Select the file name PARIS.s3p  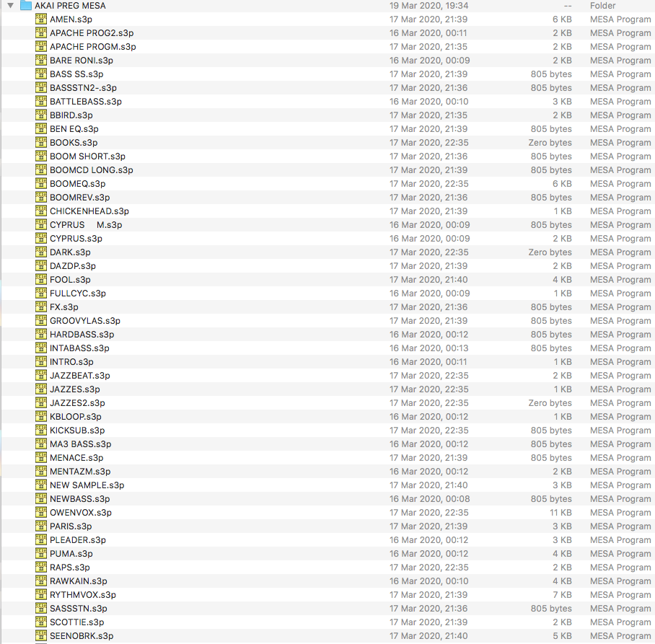[71, 526]
